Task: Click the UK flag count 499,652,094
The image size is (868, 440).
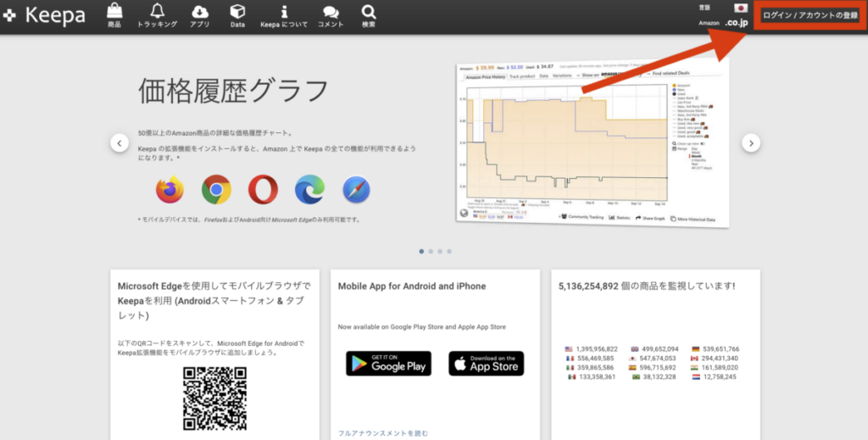Action: [x=655, y=349]
